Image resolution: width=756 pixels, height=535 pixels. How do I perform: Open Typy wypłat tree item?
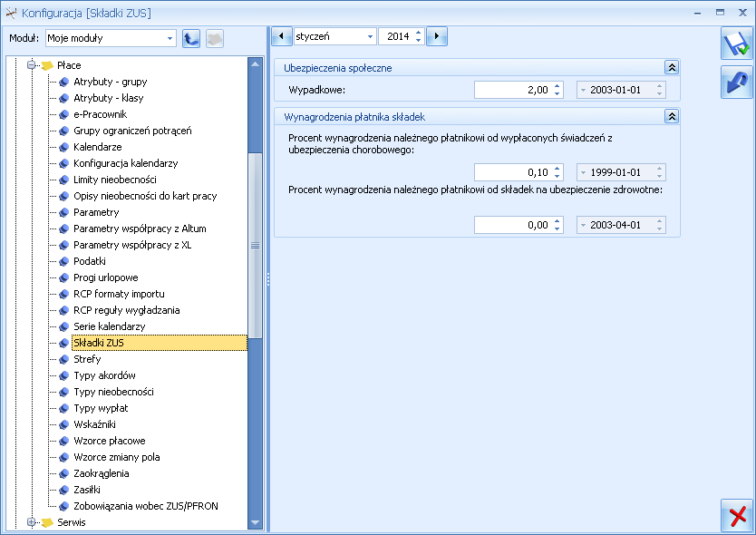pyautogui.click(x=101, y=409)
